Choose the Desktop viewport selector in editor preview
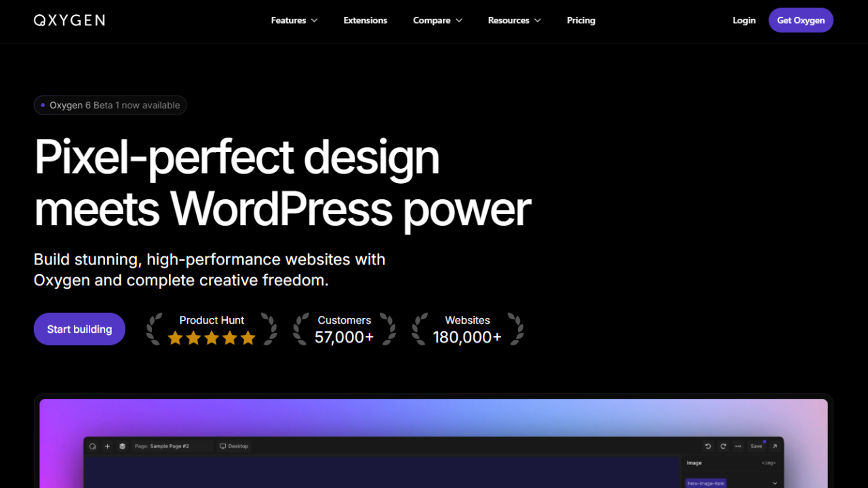868x488 pixels. coord(234,446)
